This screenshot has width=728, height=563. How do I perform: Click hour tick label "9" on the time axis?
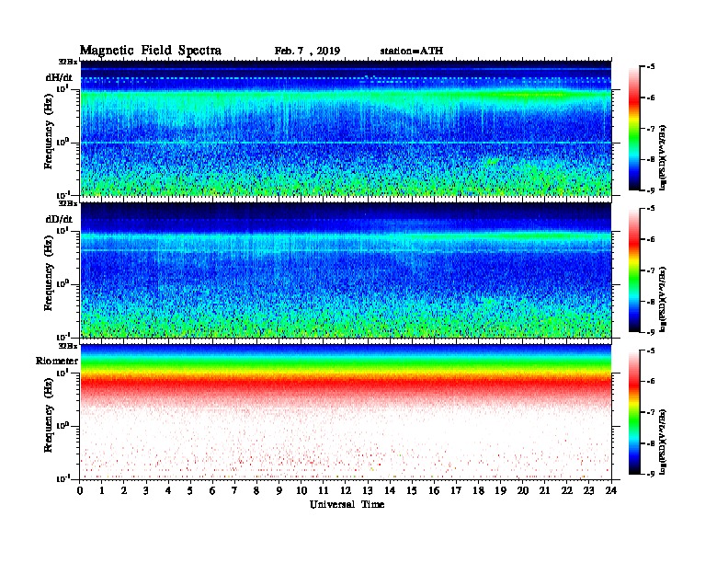[x=279, y=491]
